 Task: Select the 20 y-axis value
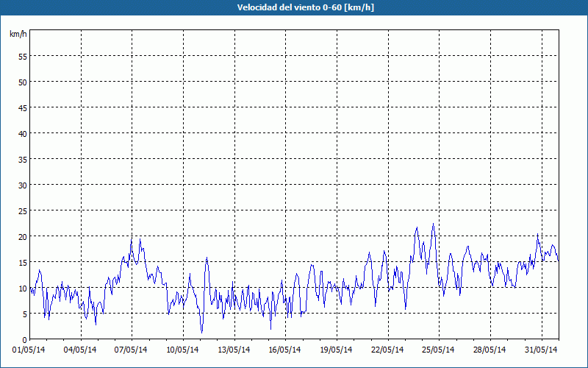click(x=23, y=236)
